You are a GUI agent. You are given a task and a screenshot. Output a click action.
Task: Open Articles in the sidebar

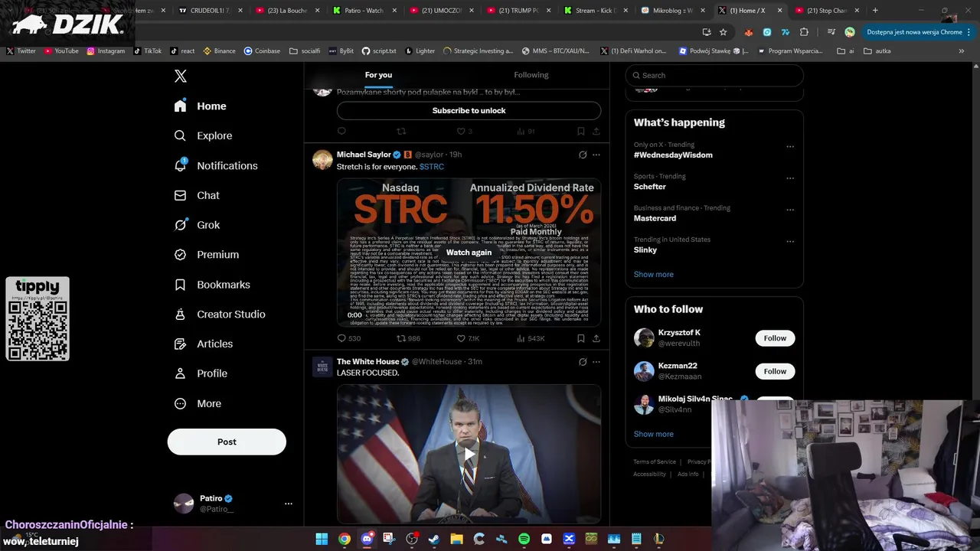204,344
